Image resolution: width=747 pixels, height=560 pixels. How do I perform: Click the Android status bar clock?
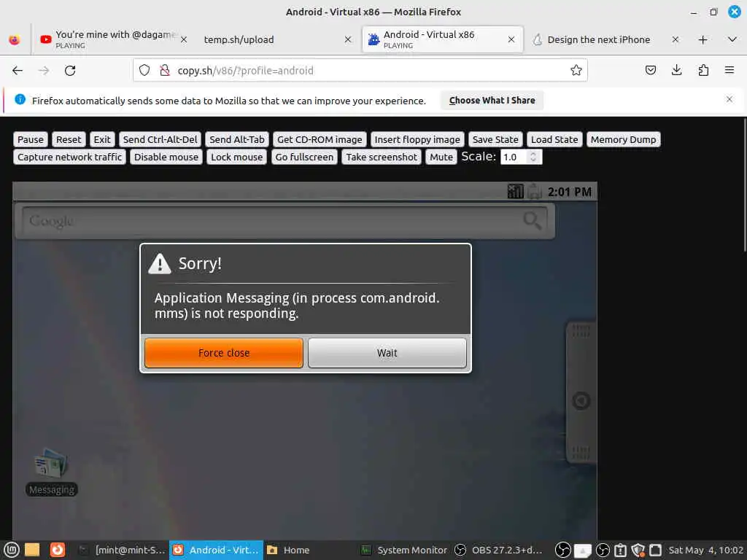(x=570, y=192)
